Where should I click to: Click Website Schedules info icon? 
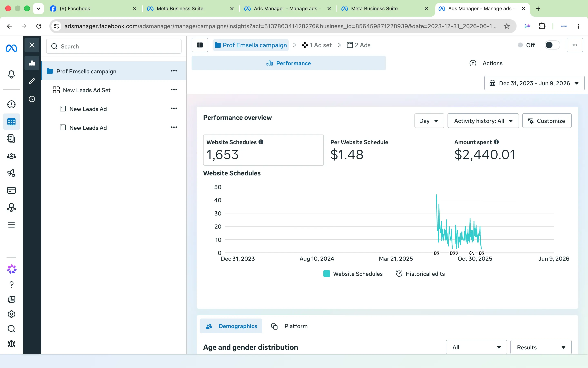point(261,142)
